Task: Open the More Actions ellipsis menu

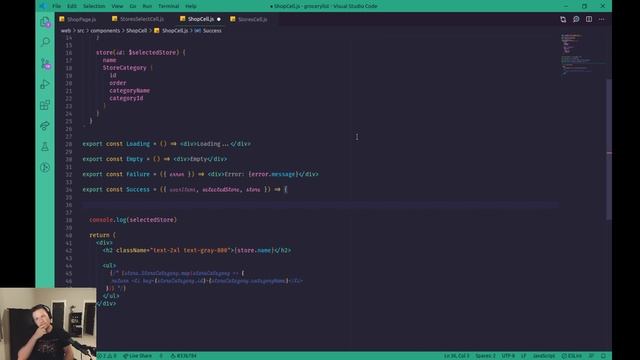Action: pyautogui.click(x=602, y=19)
